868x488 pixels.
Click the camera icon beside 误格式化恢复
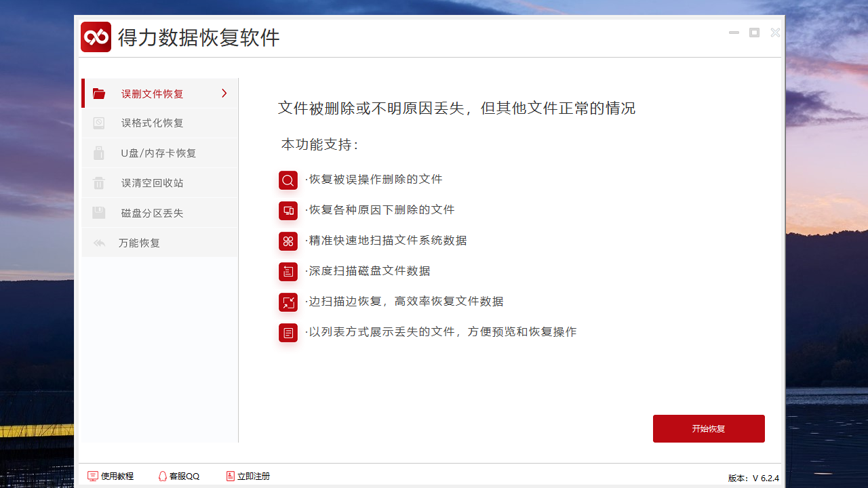[x=99, y=123]
